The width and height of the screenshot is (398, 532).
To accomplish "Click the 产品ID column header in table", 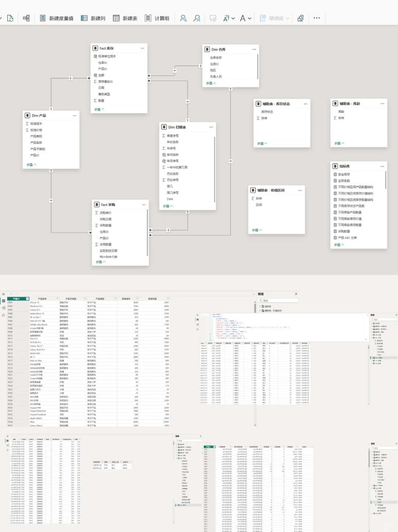I will click(18, 299).
